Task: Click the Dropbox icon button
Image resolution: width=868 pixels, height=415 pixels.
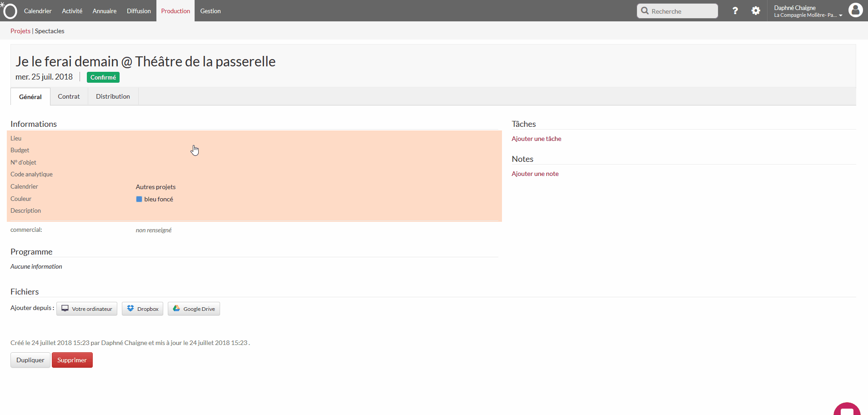Action: pyautogui.click(x=142, y=309)
